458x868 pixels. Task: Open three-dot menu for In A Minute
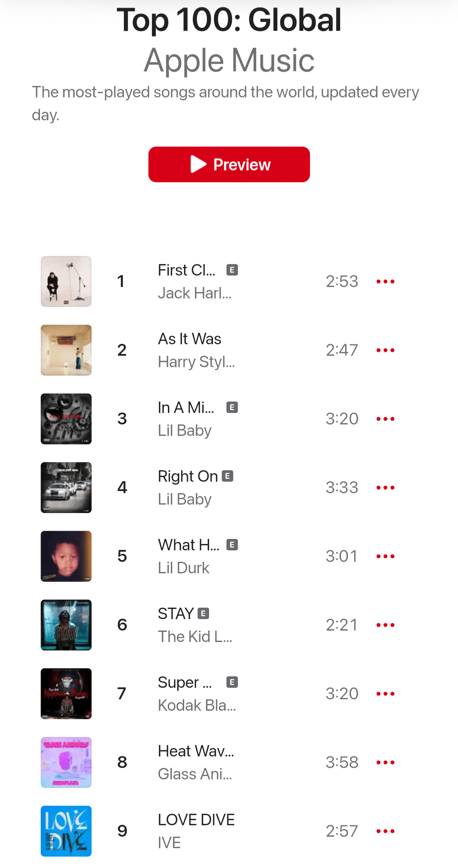[x=385, y=419]
